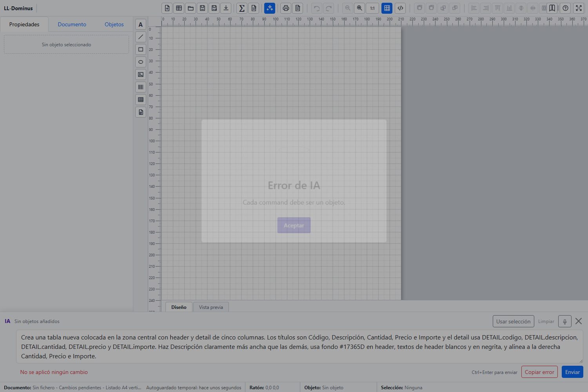Click inside the IA prompt text area
588x392 pixels.
(299, 347)
